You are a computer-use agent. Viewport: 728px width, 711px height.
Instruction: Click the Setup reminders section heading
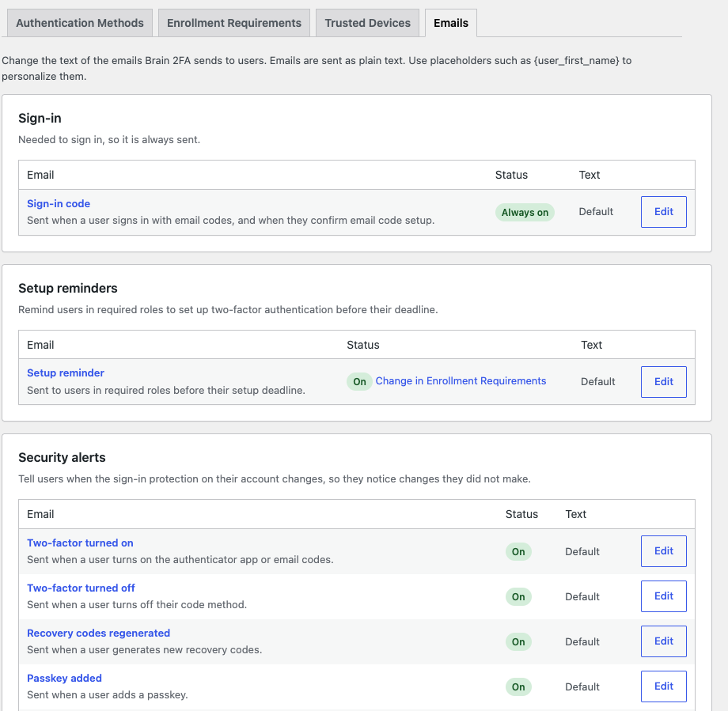[x=68, y=288]
